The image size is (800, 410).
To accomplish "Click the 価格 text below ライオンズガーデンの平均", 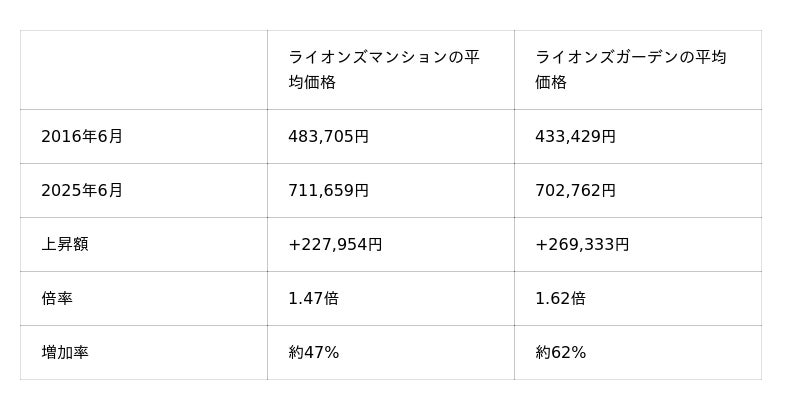I will point(550,83).
